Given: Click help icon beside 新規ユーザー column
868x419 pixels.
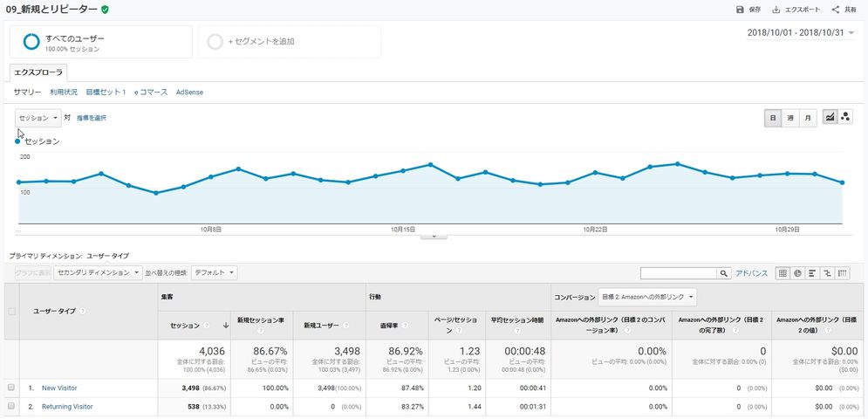Looking at the screenshot, I should point(346,326).
